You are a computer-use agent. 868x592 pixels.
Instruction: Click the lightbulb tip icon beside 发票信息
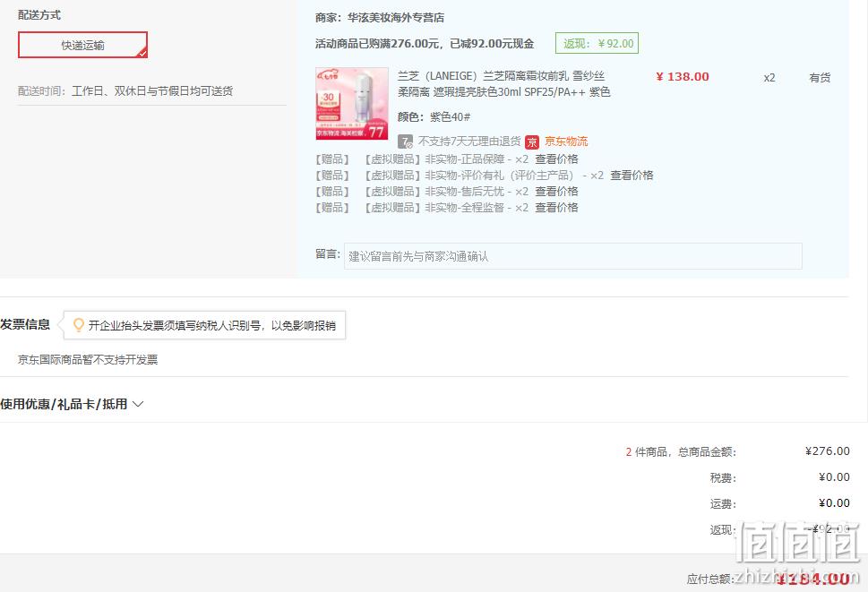pyautogui.click(x=79, y=325)
